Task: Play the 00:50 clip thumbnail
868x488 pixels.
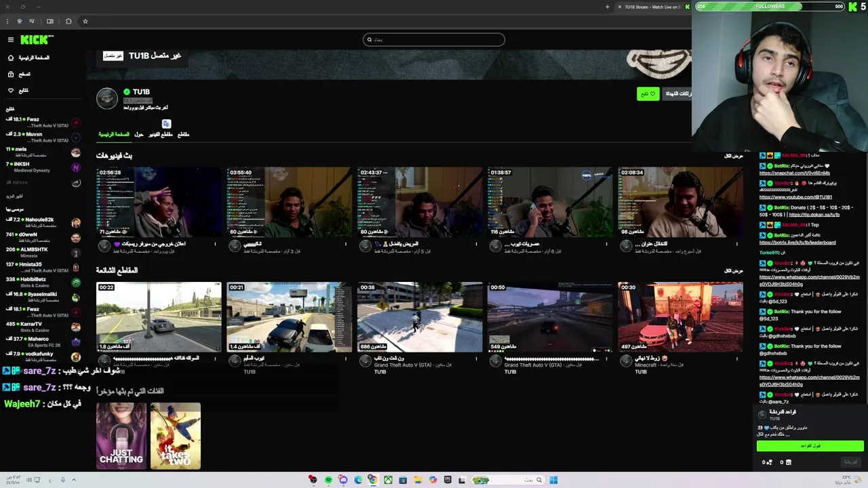Action: tap(550, 317)
